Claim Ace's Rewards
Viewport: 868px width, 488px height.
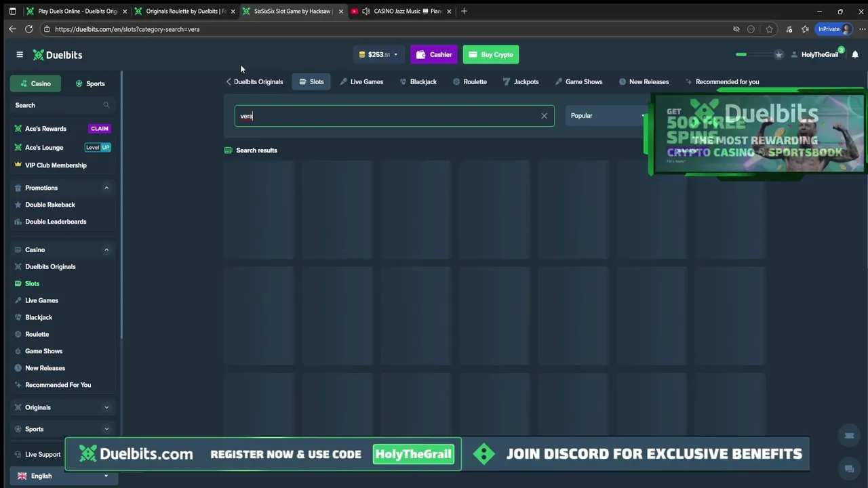100,129
